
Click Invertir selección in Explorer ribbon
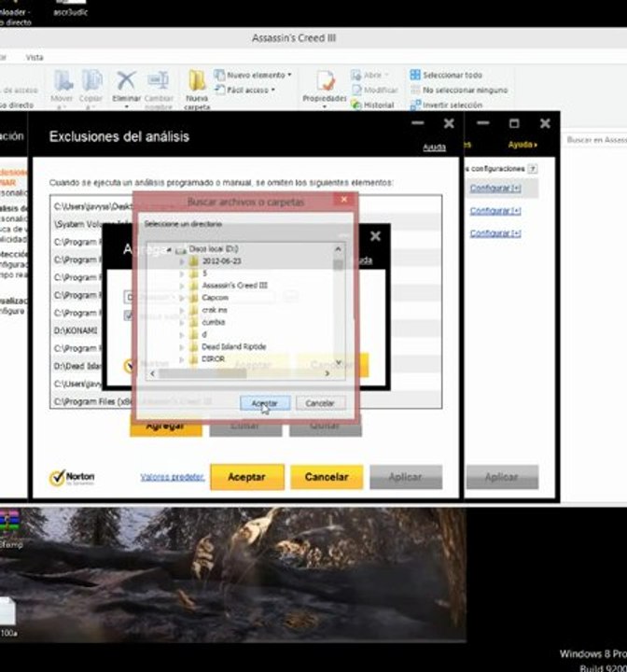point(446,105)
